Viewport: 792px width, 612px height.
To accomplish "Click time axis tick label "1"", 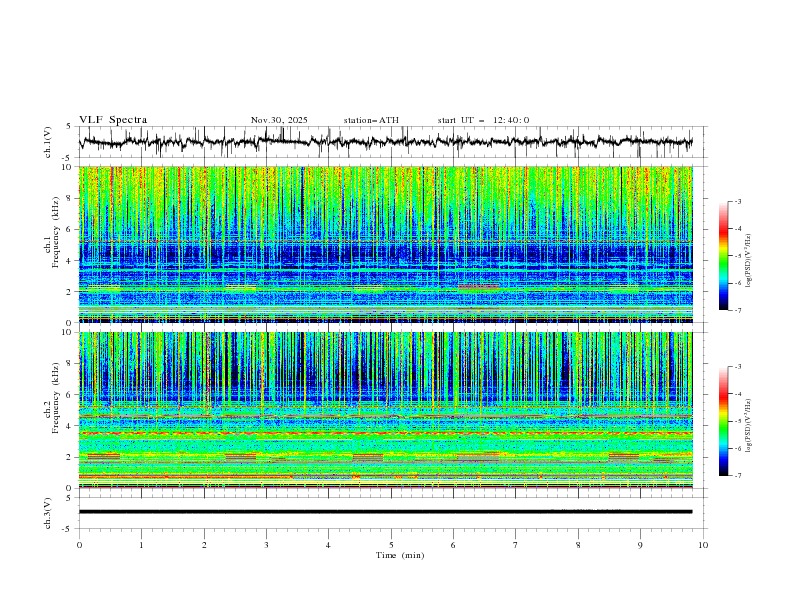I will [x=141, y=545].
